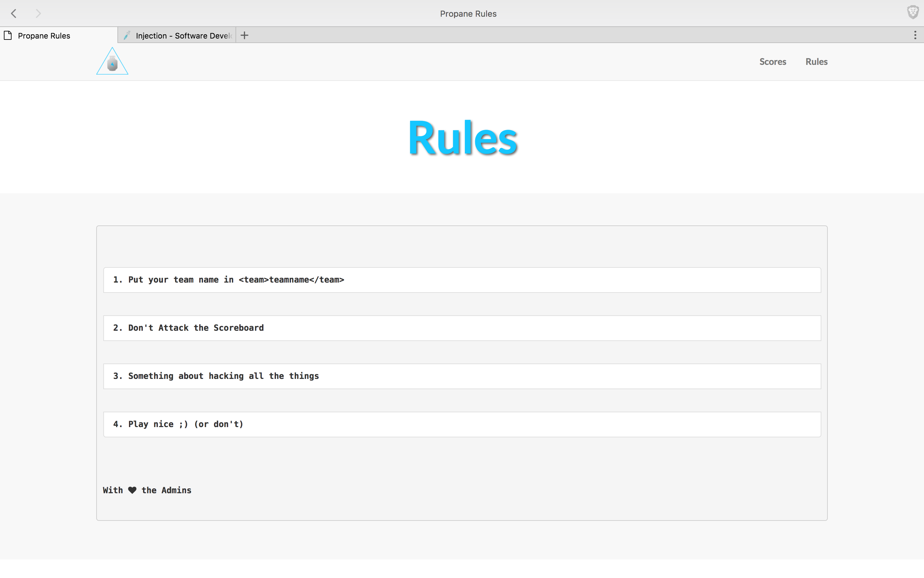The height and width of the screenshot is (578, 924).
Task: Open the Rules navigation link
Action: (816, 62)
